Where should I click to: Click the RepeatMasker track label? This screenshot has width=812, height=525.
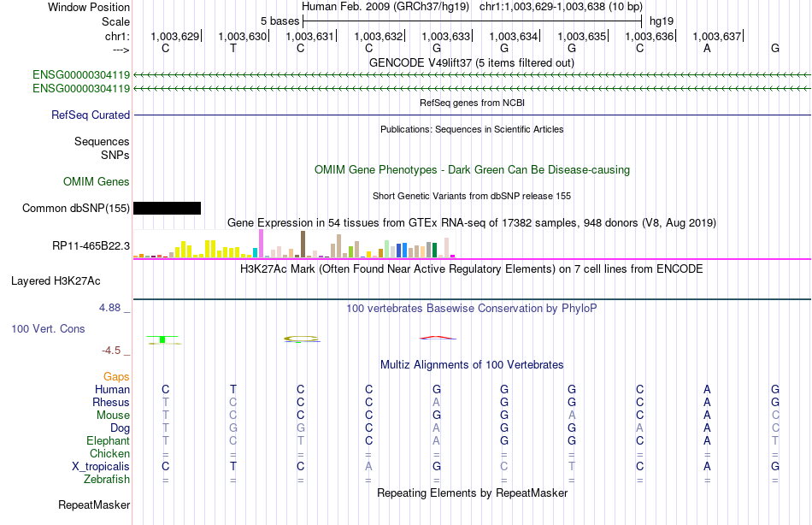click(x=94, y=504)
